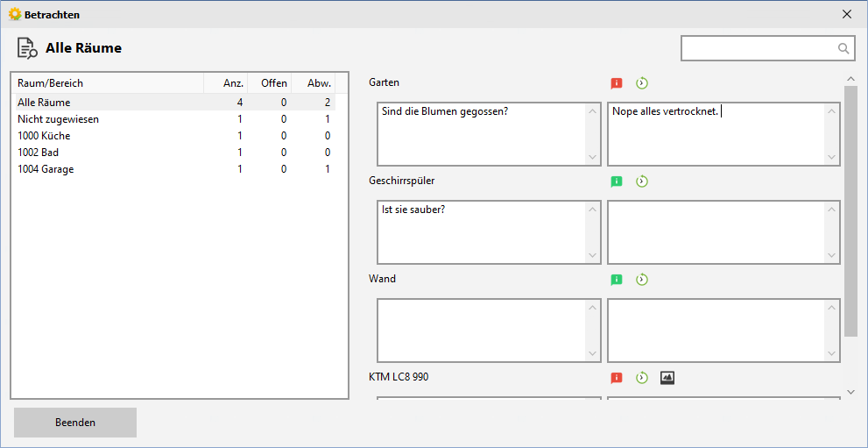
Task: Click the red status flag for KTM LC8 990
Action: point(617,378)
